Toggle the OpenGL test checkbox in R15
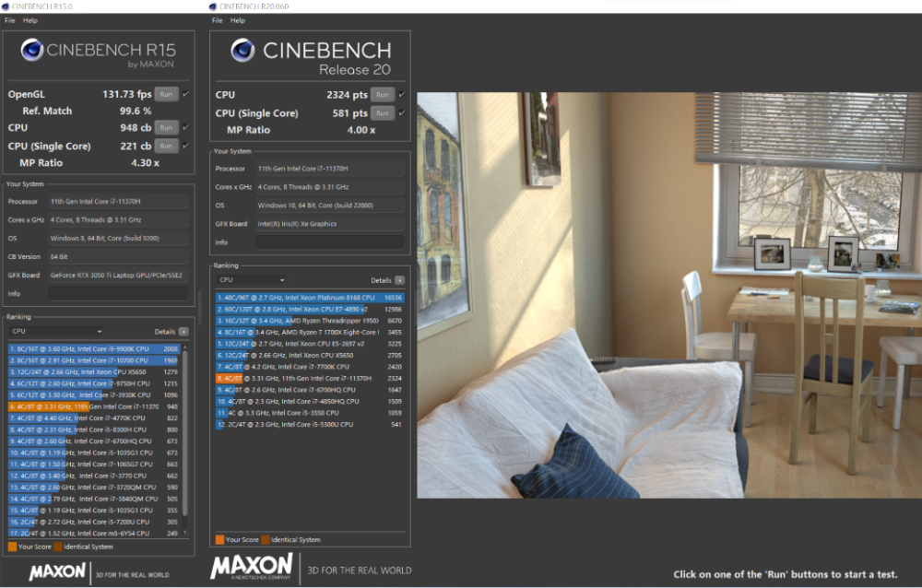 click(186, 93)
